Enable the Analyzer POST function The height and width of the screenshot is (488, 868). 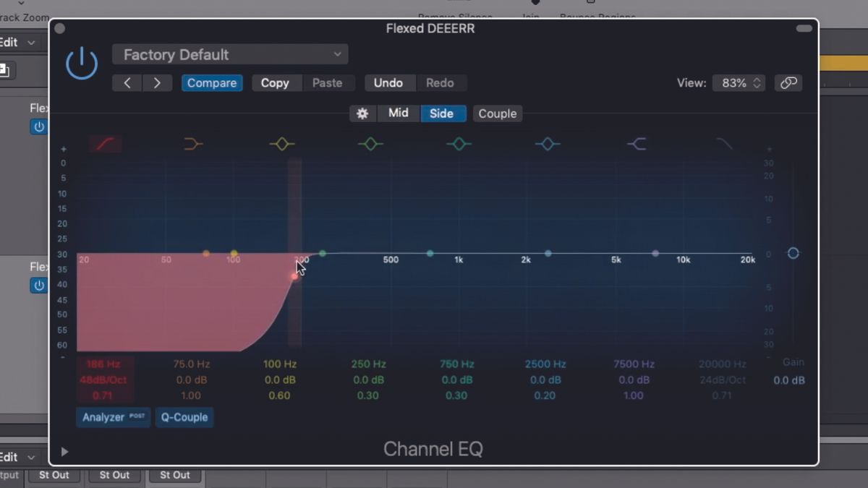tap(113, 417)
